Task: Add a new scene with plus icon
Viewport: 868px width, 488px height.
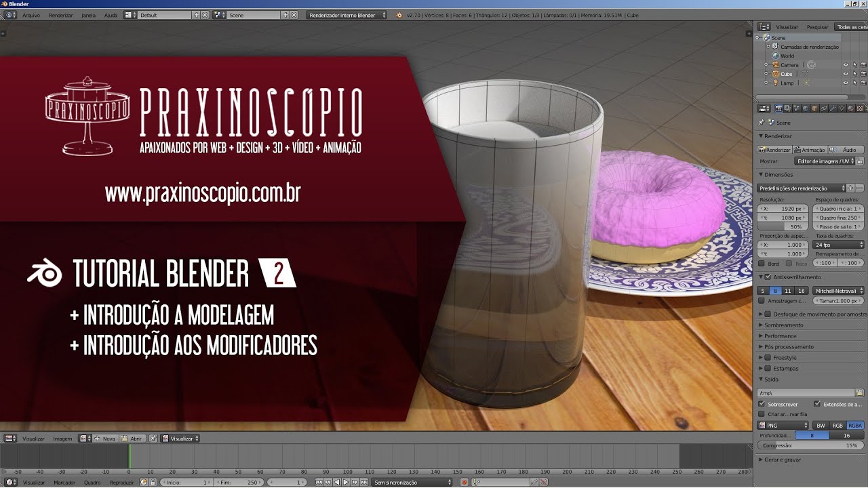Action: (x=285, y=15)
